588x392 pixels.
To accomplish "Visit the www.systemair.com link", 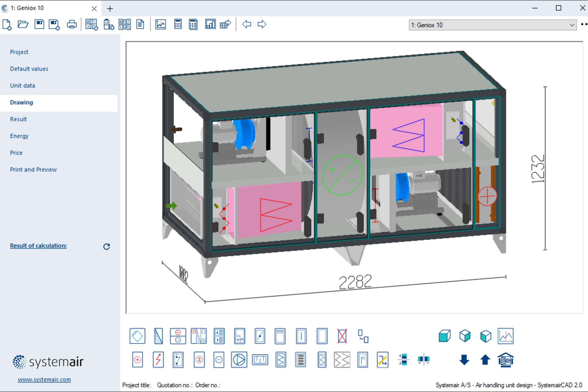I will pos(44,379).
